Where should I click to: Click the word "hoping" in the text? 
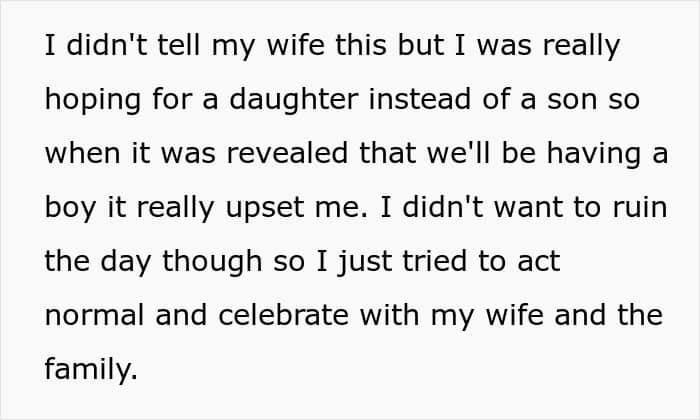click(x=93, y=100)
